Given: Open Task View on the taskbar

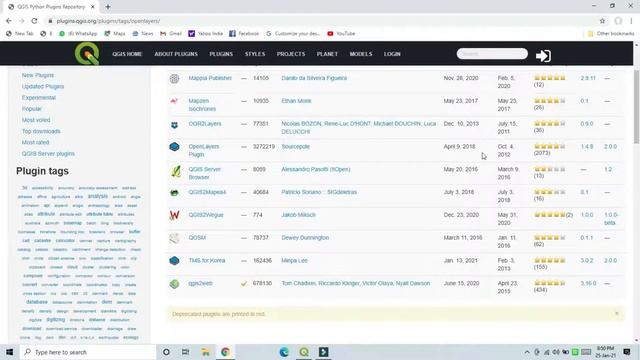Looking at the screenshot, I should pos(185,352).
